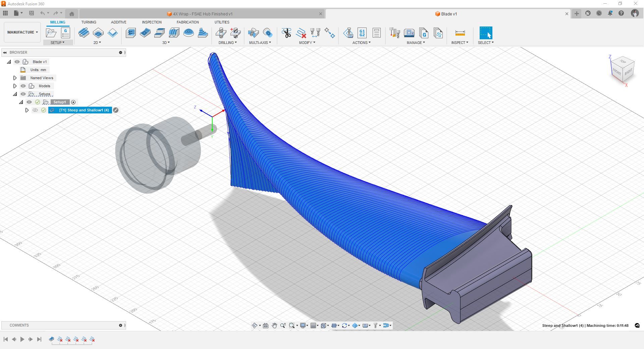This screenshot has height=349, width=644.
Task: Toggle the Setup1 active radio button
Action: coord(73,102)
